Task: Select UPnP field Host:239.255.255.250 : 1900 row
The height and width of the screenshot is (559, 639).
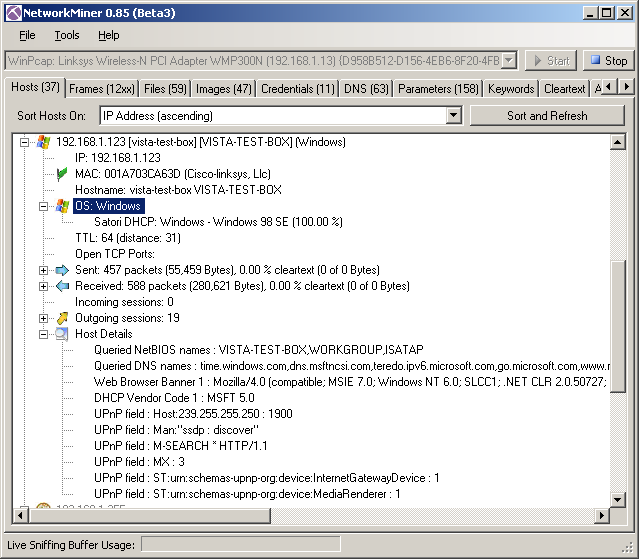Action: 193,414
